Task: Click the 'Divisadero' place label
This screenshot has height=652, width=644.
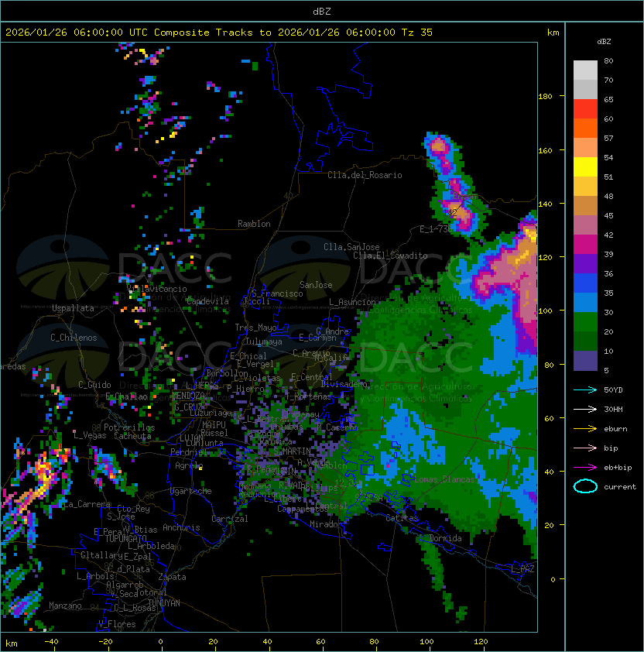Action: [344, 384]
